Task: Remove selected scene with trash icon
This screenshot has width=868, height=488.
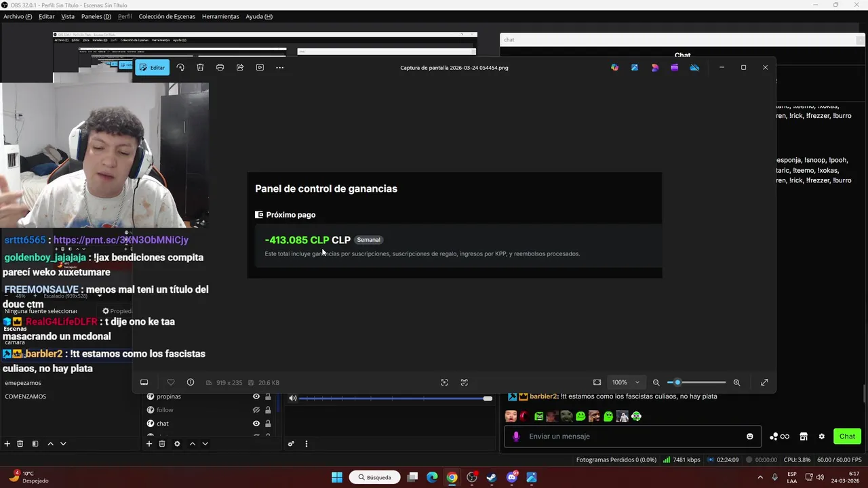Action: [x=20, y=444]
